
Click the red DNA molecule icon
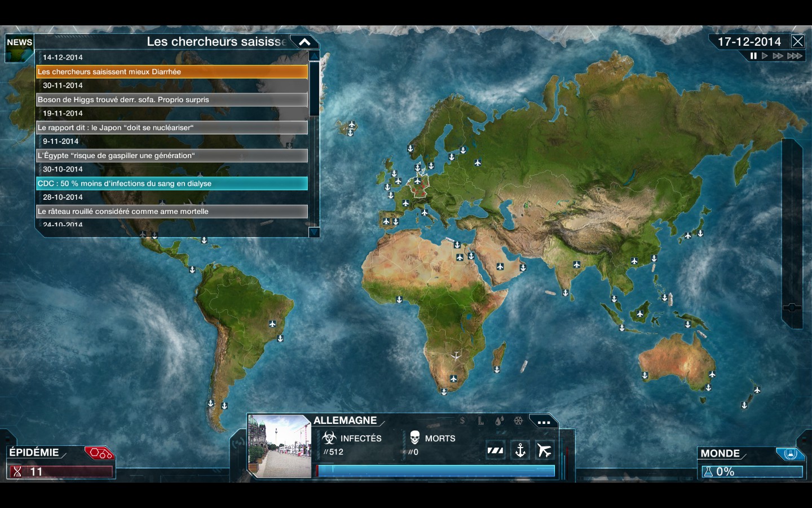pos(100,453)
